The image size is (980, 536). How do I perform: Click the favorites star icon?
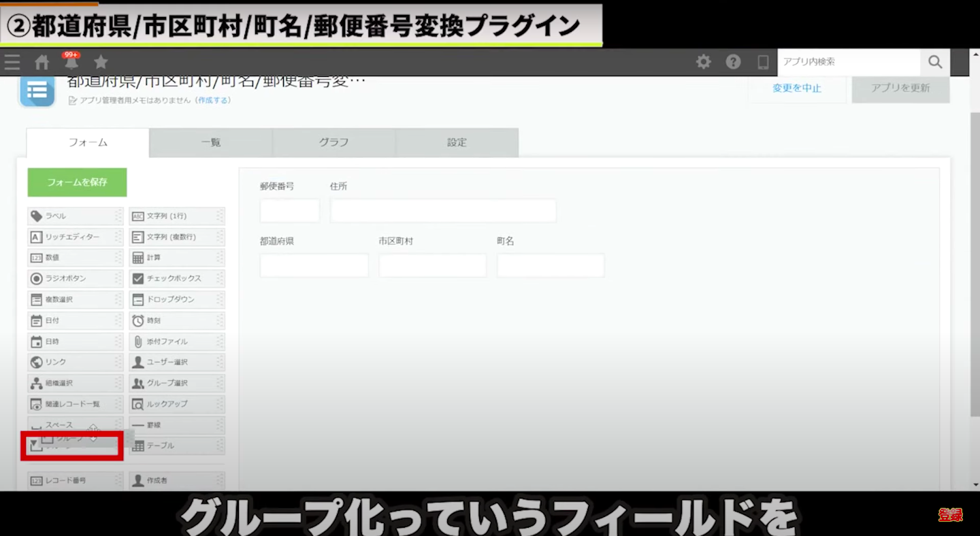pyautogui.click(x=101, y=63)
